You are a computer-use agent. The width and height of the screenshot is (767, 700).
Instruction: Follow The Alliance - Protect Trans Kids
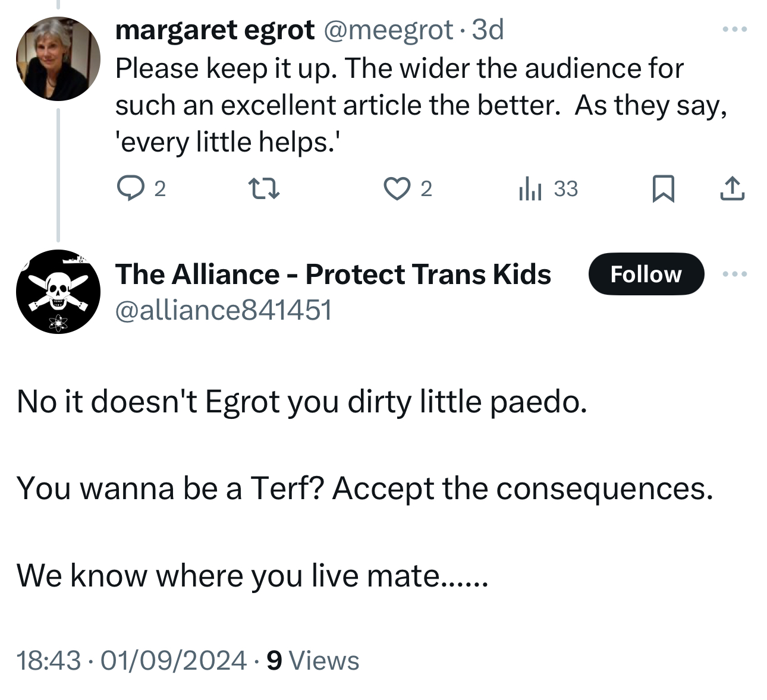pos(646,274)
